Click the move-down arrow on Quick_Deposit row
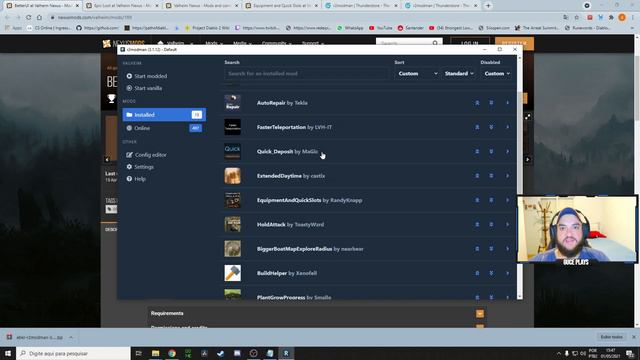Viewport: 640px width, 360px height. tap(491, 151)
